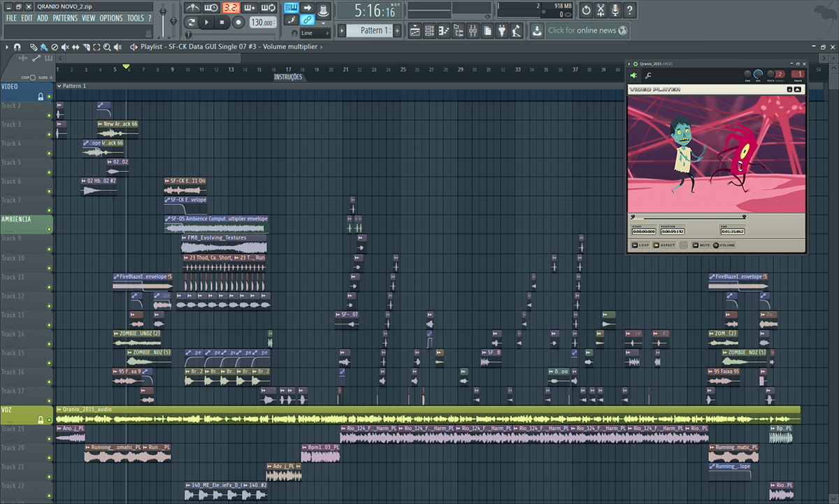839x504 pixels.
Task: Click the video position timeline slider
Action: [687, 217]
